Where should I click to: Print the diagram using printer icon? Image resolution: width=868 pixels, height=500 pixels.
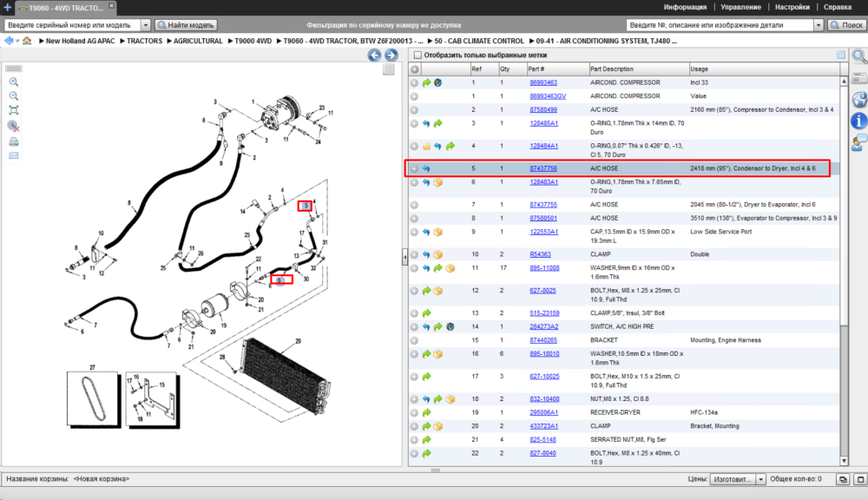(14, 141)
